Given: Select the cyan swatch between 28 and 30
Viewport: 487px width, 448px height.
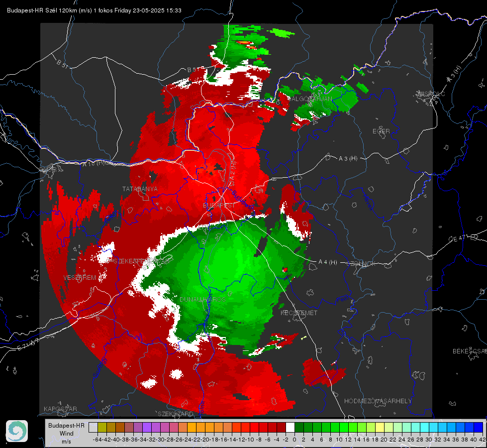Looking at the screenshot, I should coord(425,428).
